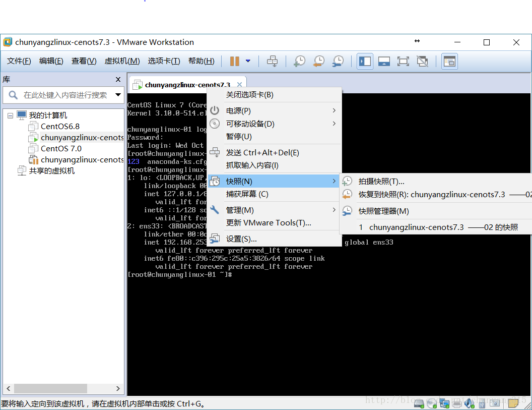532x410 pixels.
Task: Choose 发送 Ctrl+Alt+Del(E) menu item
Action: [274, 152]
